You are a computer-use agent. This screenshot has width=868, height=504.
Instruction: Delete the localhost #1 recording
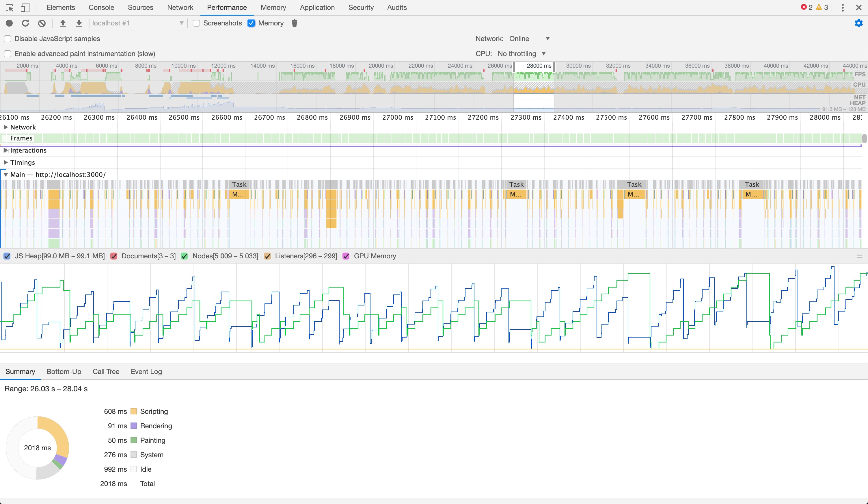point(294,23)
